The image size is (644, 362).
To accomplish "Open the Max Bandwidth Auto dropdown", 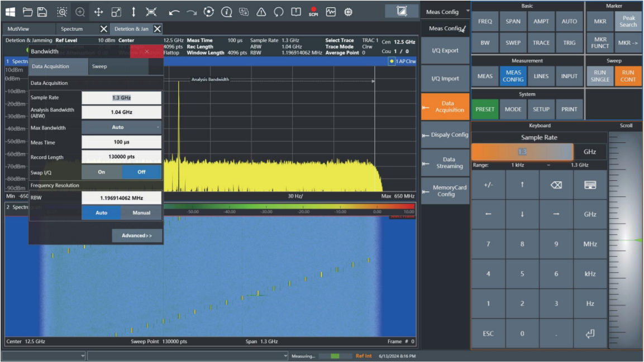I will [121, 127].
